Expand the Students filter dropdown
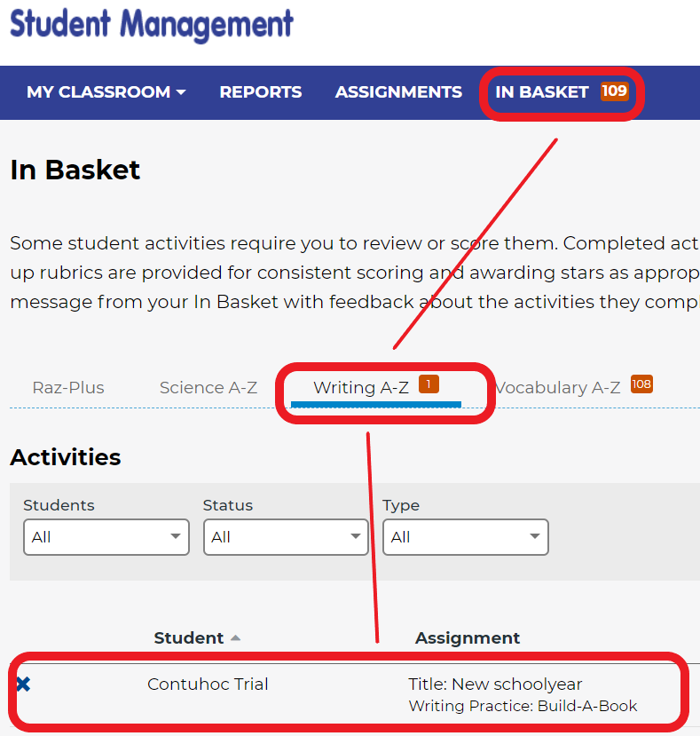 106,537
